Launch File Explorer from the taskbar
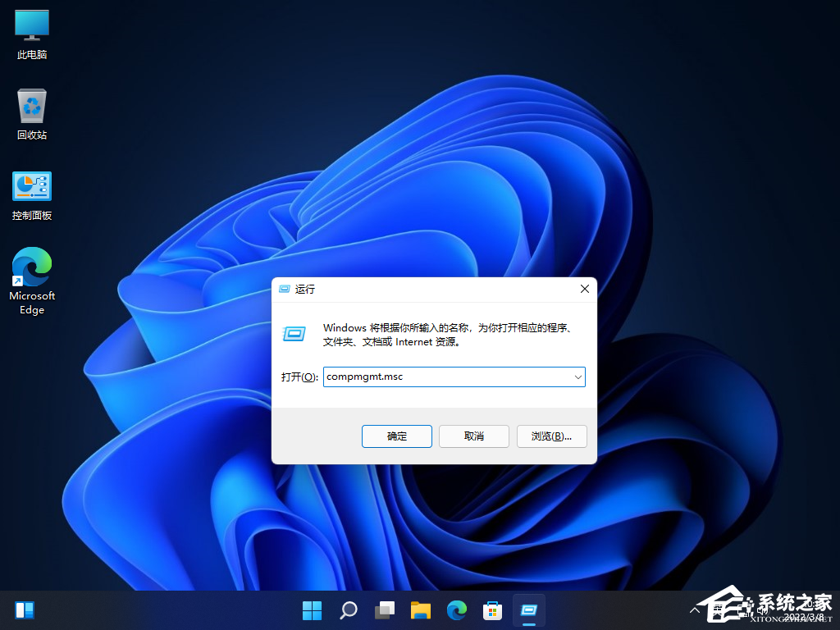This screenshot has width=840, height=630. (420, 610)
